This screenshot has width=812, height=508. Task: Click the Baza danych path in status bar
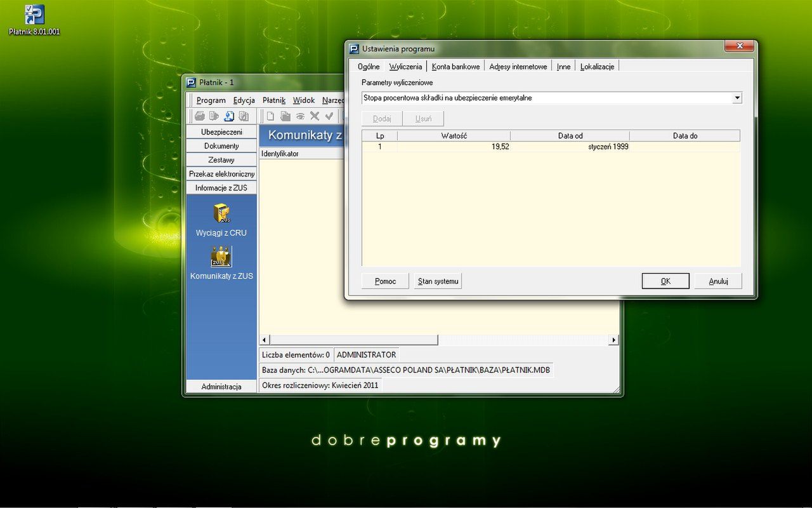tap(406, 370)
